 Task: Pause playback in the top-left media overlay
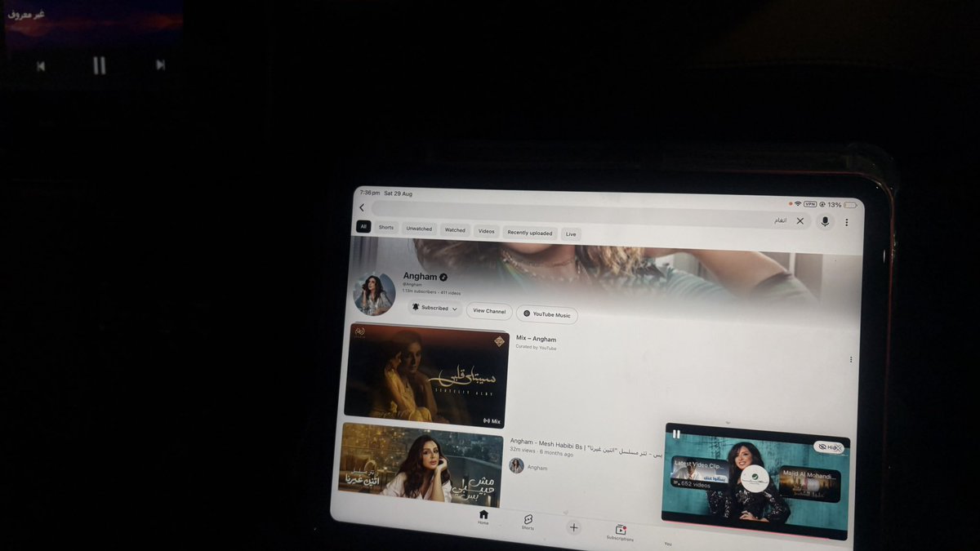(x=99, y=65)
